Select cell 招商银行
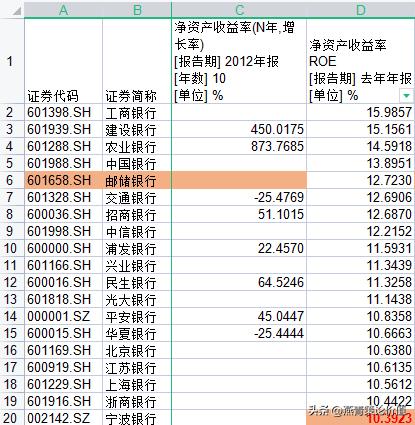 pyautogui.click(x=137, y=214)
